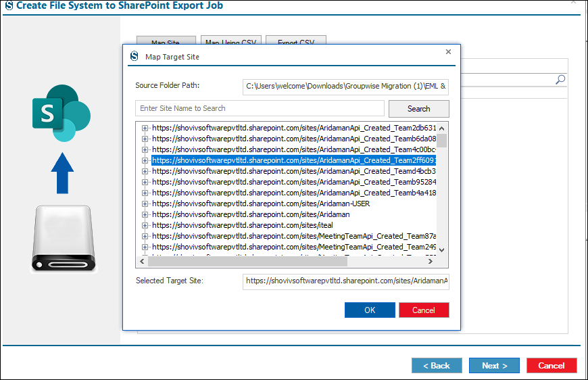588x380 pixels.
Task: Click the Enter Site Name to Search field
Action: [x=260, y=108]
